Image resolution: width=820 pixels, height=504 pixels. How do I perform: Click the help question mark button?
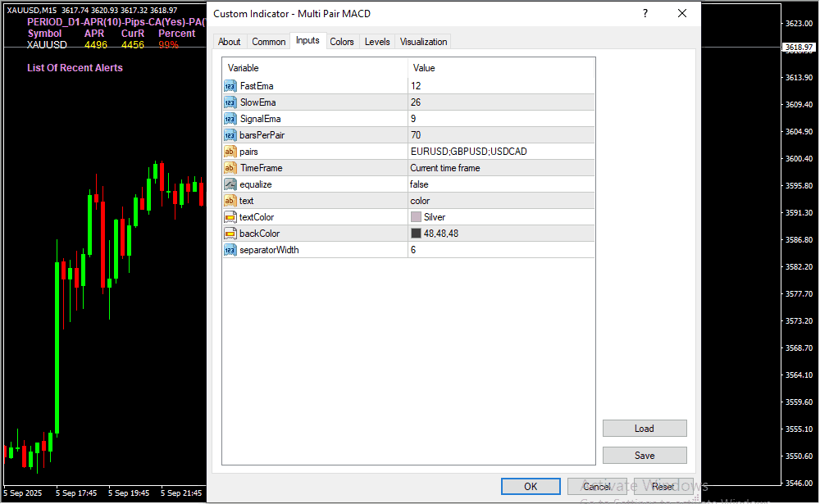pyautogui.click(x=645, y=14)
